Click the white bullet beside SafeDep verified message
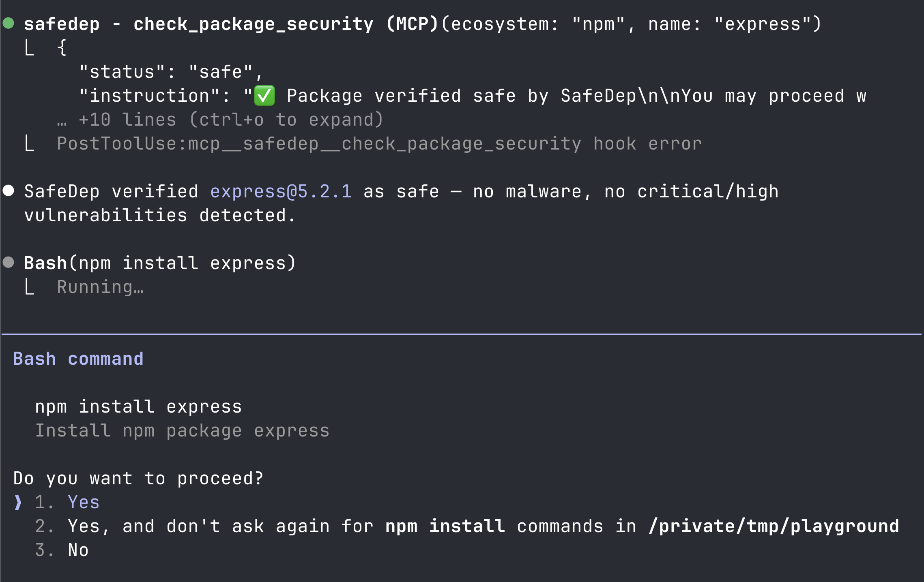The height and width of the screenshot is (582, 924). click(9, 190)
